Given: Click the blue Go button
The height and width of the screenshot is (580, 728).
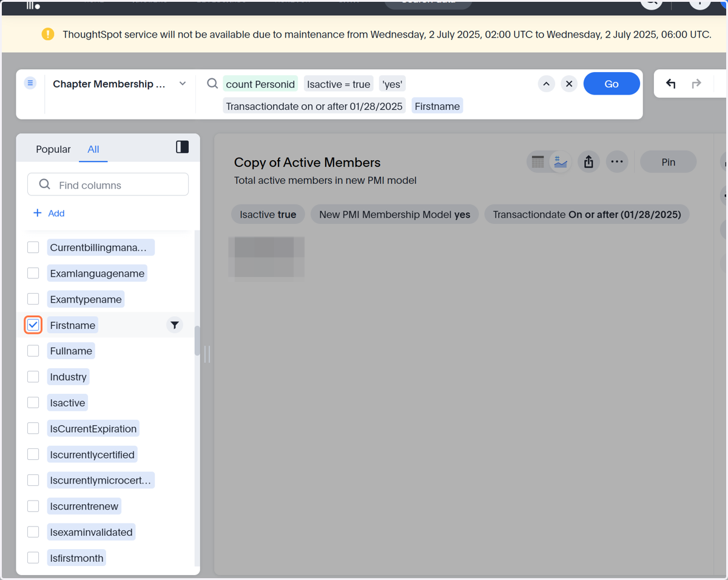Looking at the screenshot, I should coord(612,84).
